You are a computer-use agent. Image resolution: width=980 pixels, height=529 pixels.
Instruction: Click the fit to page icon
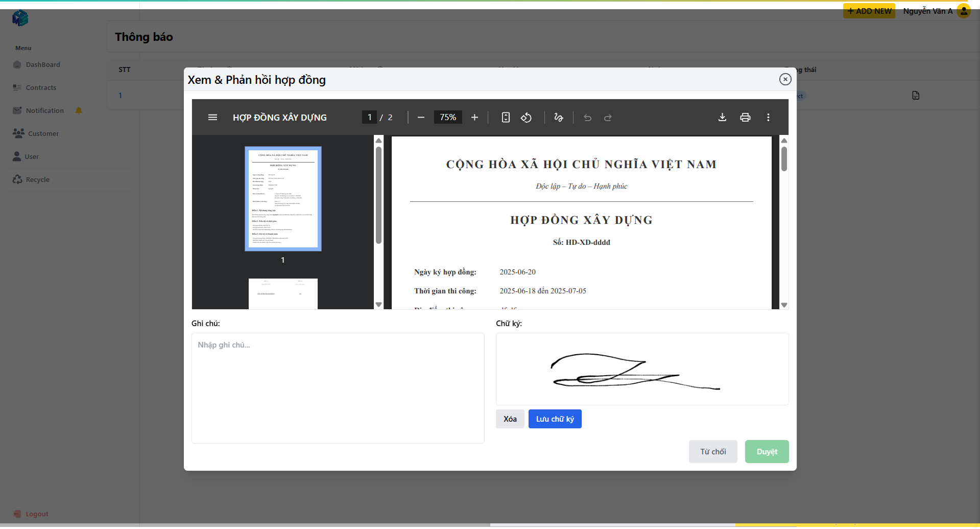coord(506,118)
